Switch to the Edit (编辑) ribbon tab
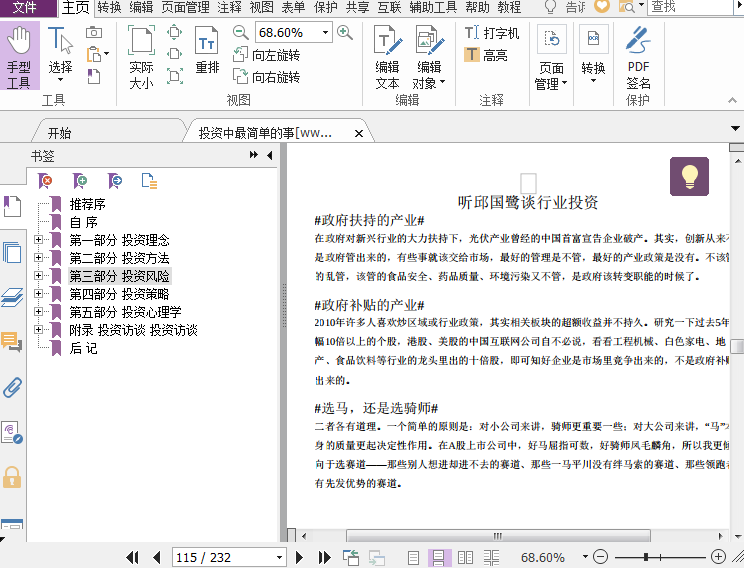 [x=141, y=7]
